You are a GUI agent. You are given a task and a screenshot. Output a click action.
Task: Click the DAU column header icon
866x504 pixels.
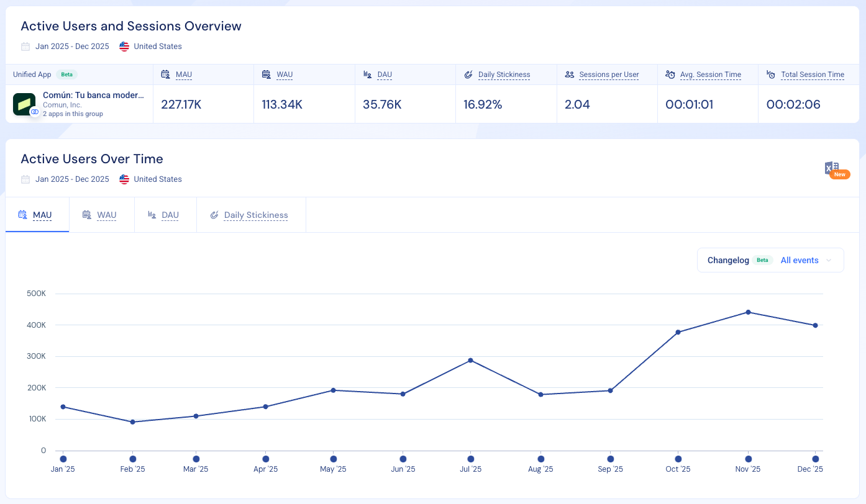[367, 74]
